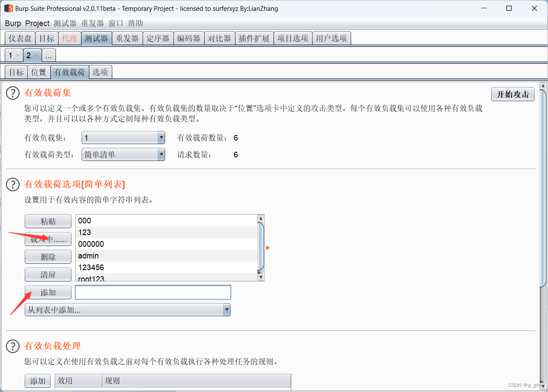The image size is (548, 392).
Task: Select payload entry 123456
Action: coord(166,268)
